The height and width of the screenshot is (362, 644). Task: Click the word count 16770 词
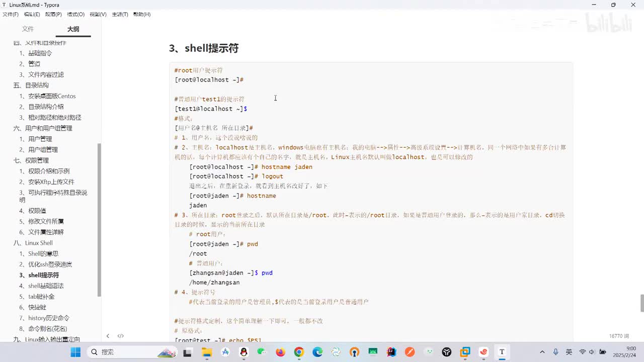(619, 336)
